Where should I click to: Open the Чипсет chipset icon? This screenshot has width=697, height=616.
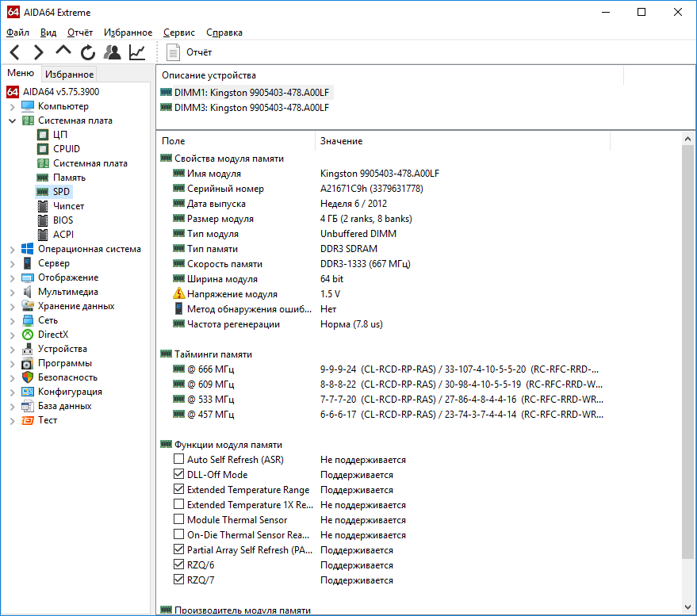43,206
